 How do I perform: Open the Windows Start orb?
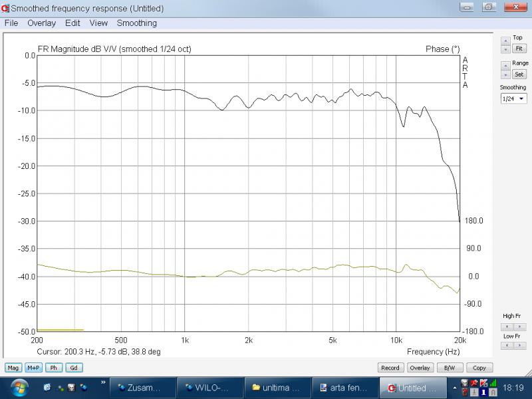[19, 388]
